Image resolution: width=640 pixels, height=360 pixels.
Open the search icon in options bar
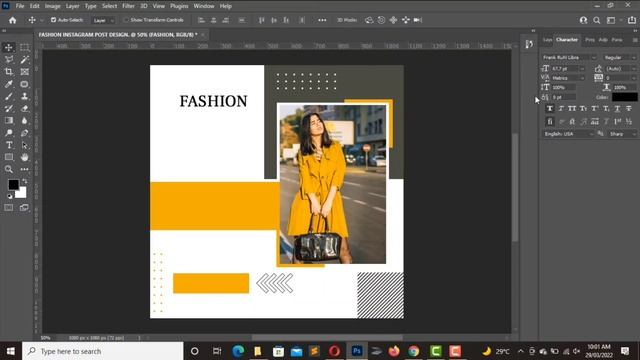597,20
